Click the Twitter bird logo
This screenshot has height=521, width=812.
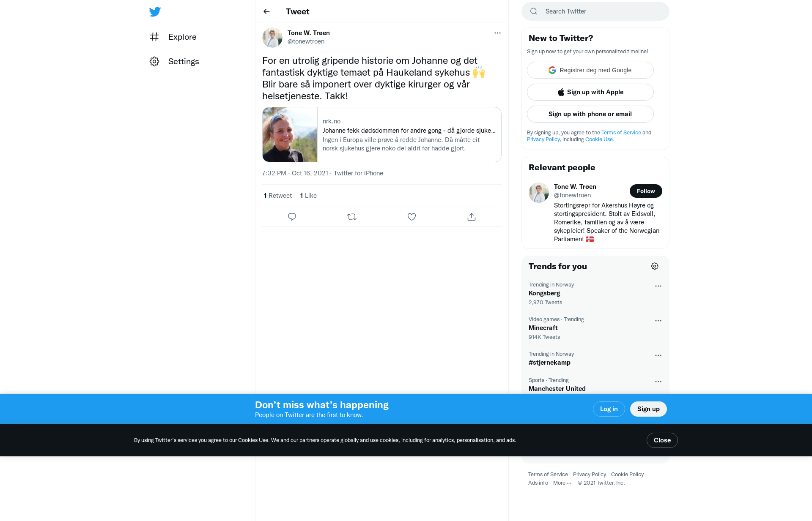pos(155,12)
